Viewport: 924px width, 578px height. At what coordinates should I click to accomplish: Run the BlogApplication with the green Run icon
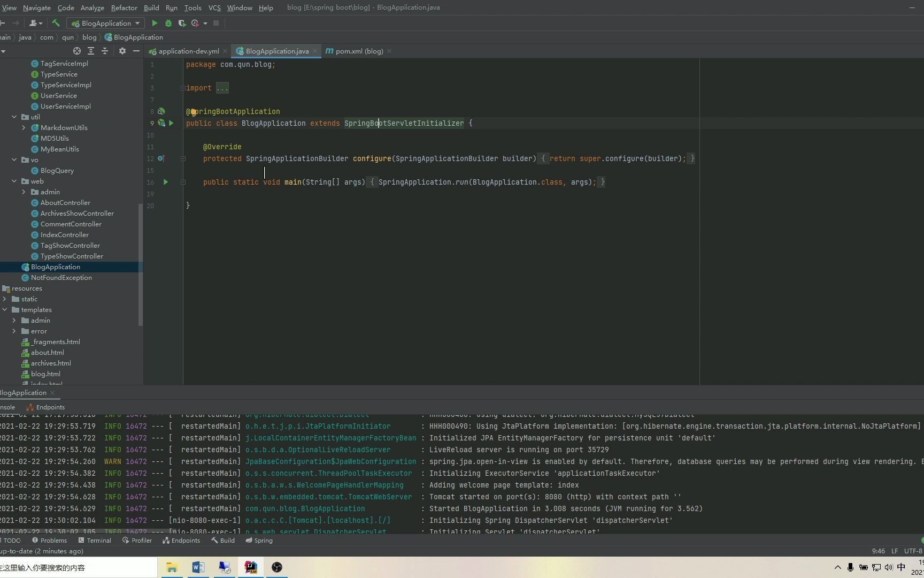click(155, 23)
